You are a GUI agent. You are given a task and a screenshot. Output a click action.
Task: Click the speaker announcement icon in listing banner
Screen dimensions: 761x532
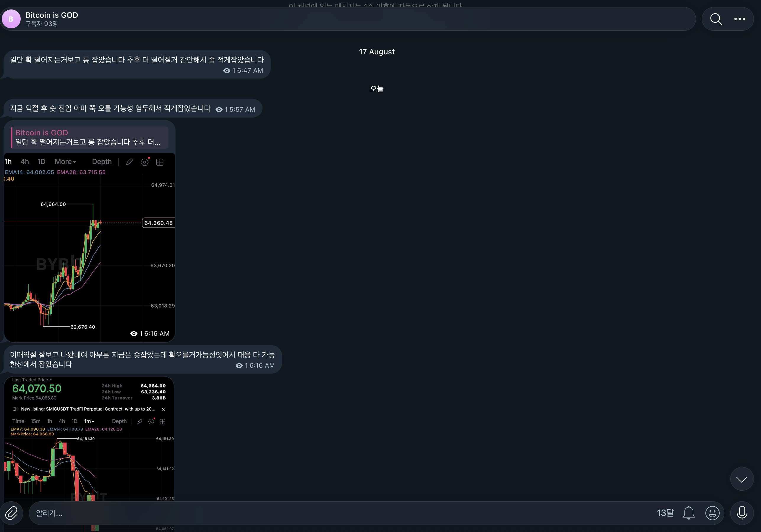[15, 409]
